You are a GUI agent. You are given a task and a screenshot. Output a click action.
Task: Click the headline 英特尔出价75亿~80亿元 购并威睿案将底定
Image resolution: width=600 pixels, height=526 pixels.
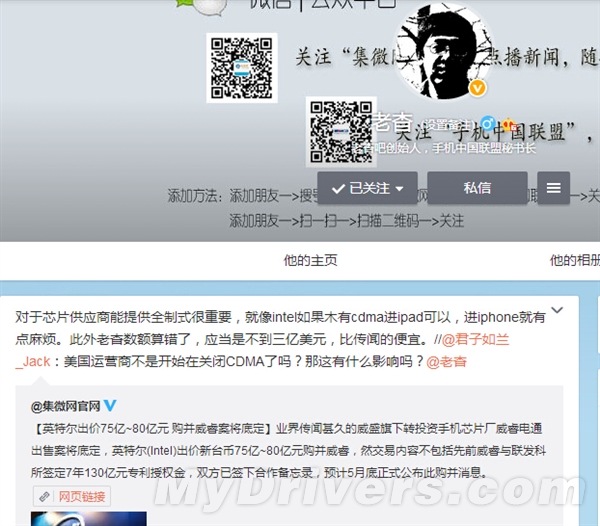[153, 428]
